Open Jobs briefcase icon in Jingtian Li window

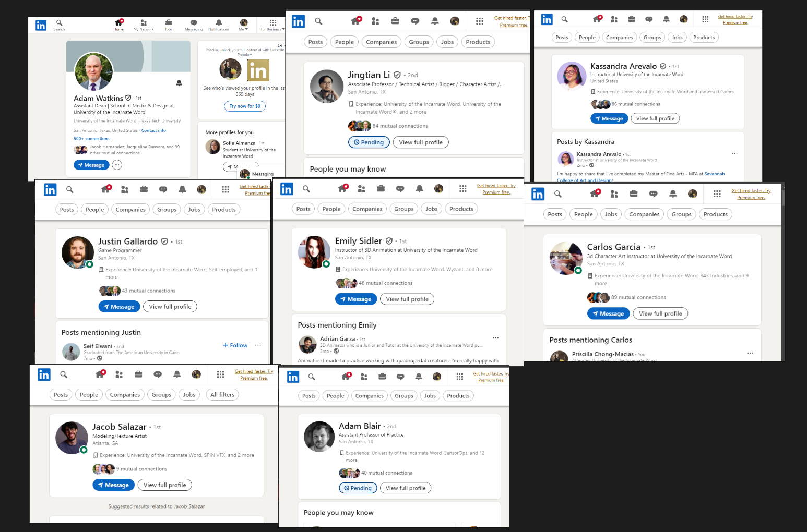(395, 21)
